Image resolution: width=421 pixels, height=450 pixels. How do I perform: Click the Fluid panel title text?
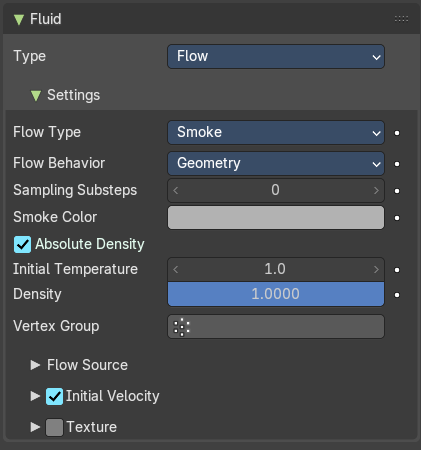46,19
